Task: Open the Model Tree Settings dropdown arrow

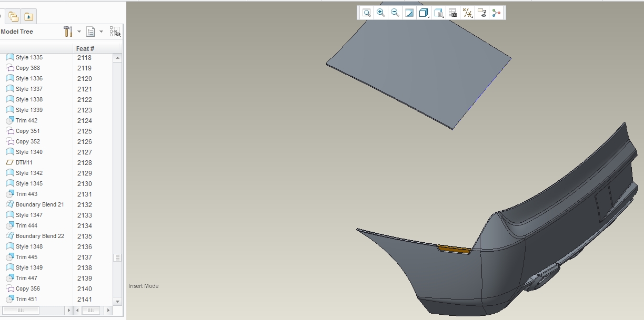Action: point(79,32)
